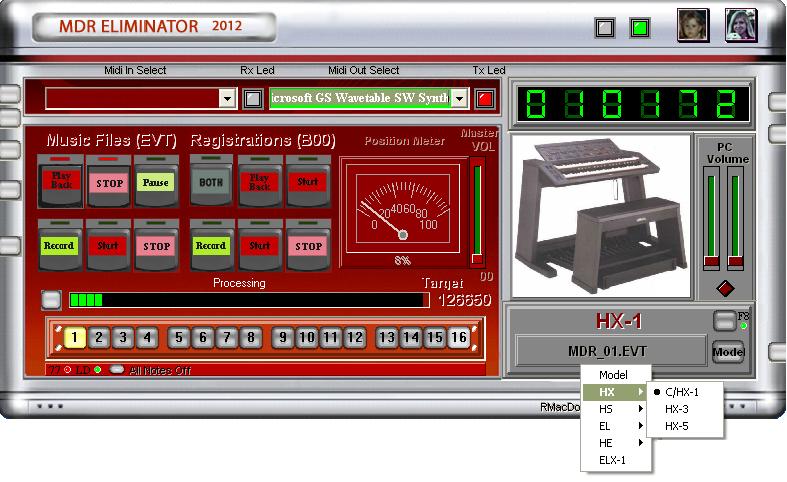This screenshot has width=787, height=482.
Task: Click Record button under Registrations
Action: tap(211, 246)
